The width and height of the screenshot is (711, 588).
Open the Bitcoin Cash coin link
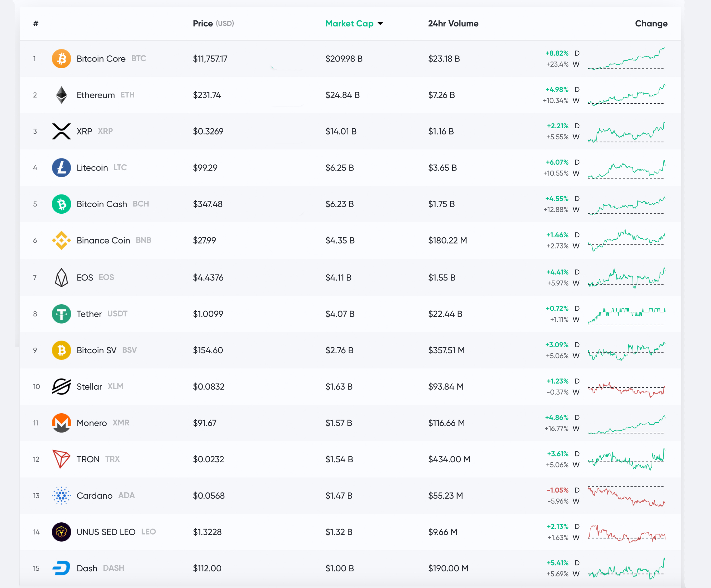(102, 204)
